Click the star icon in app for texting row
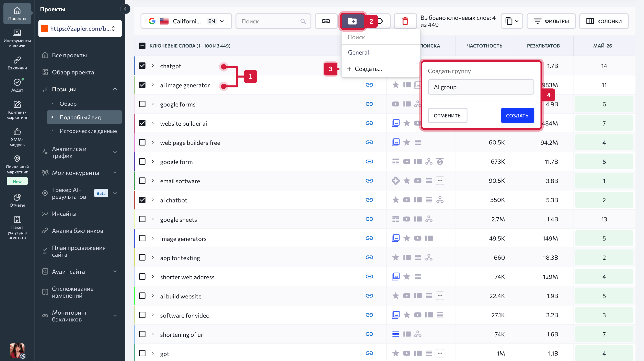The image size is (644, 361). click(396, 257)
